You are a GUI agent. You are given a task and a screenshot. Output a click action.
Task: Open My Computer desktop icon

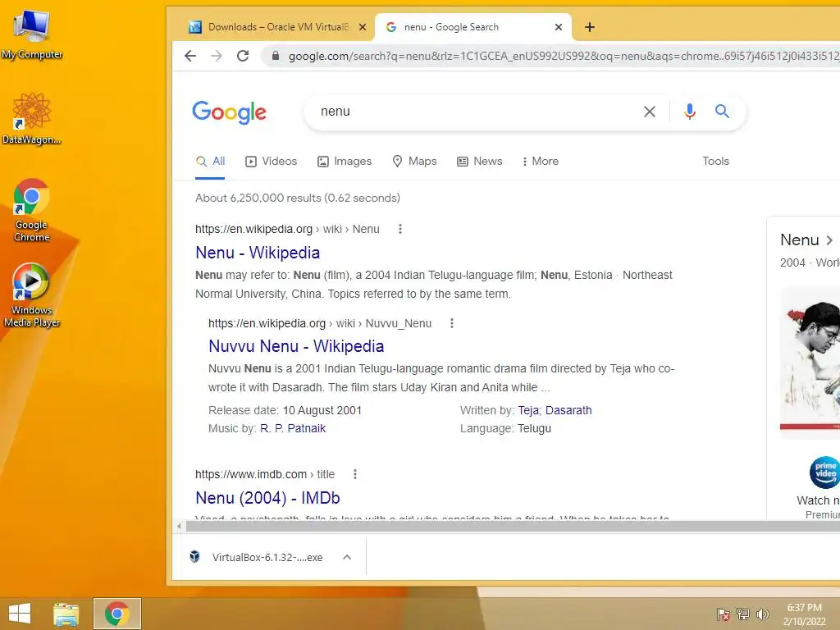pos(32,34)
